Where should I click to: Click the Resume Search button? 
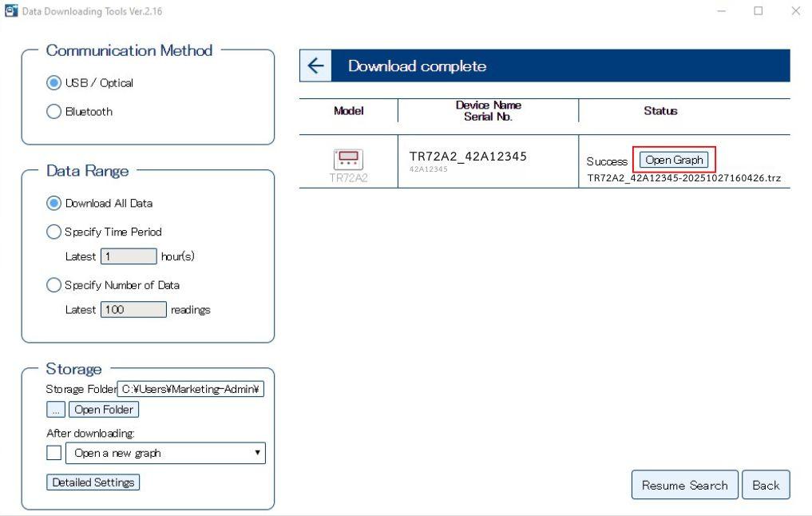pyautogui.click(x=684, y=485)
